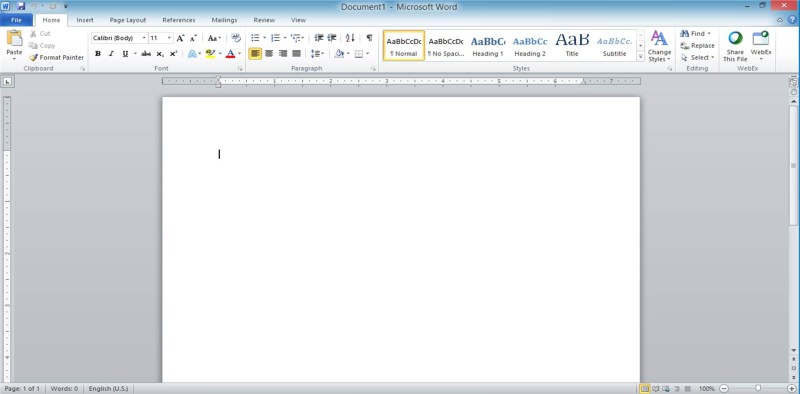Open Paragraph dialog box launcher
800x394 pixels.
tap(373, 68)
